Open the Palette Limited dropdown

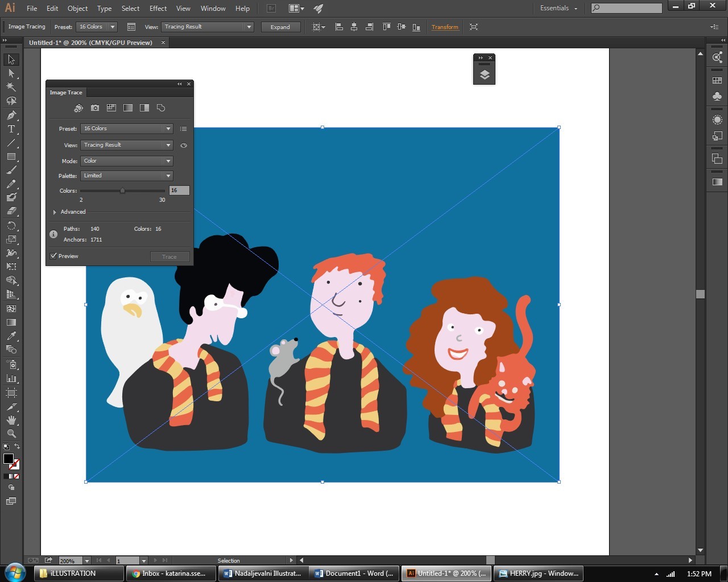point(126,176)
